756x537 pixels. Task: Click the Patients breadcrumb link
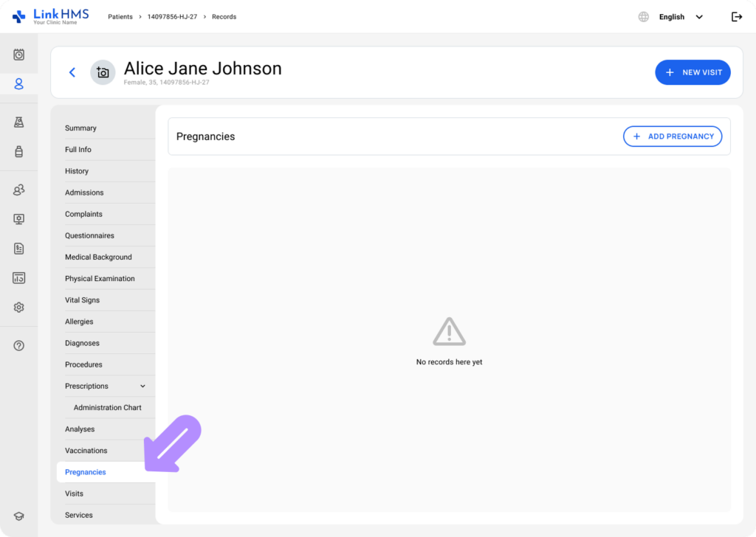pyautogui.click(x=120, y=17)
